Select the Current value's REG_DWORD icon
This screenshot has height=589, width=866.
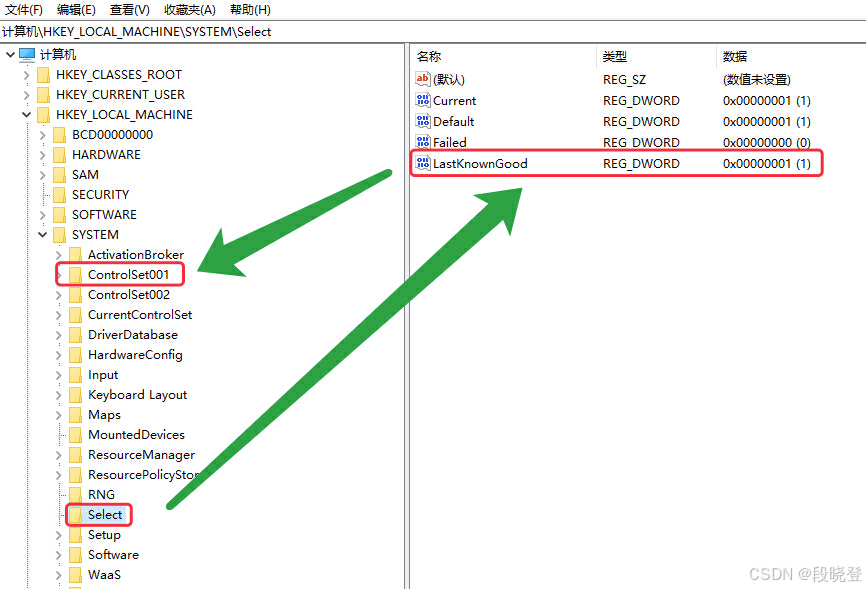click(x=423, y=100)
